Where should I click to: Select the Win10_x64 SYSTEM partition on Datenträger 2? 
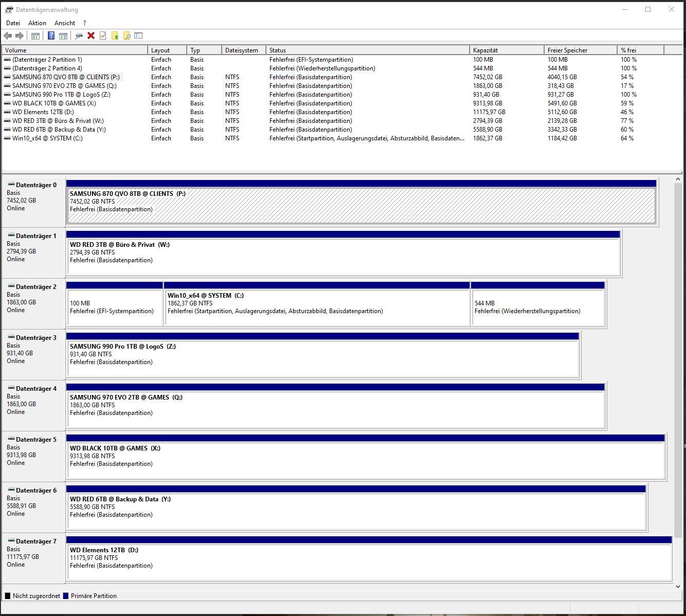(316, 306)
